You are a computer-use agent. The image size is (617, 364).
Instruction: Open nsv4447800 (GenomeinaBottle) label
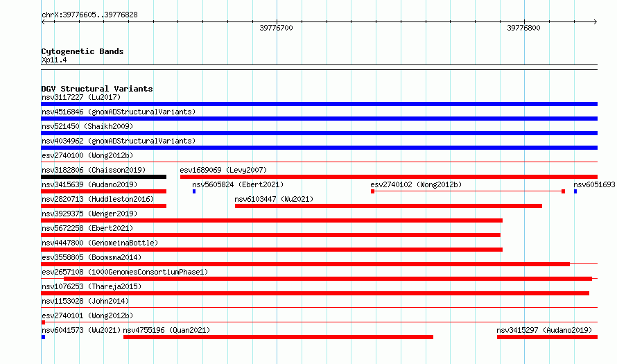click(100, 243)
